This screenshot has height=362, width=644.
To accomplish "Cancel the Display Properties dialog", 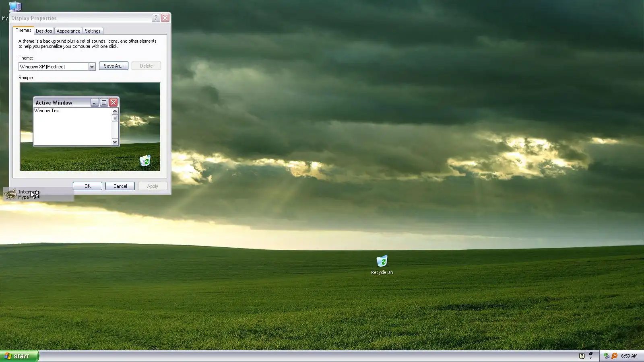I will click(120, 186).
